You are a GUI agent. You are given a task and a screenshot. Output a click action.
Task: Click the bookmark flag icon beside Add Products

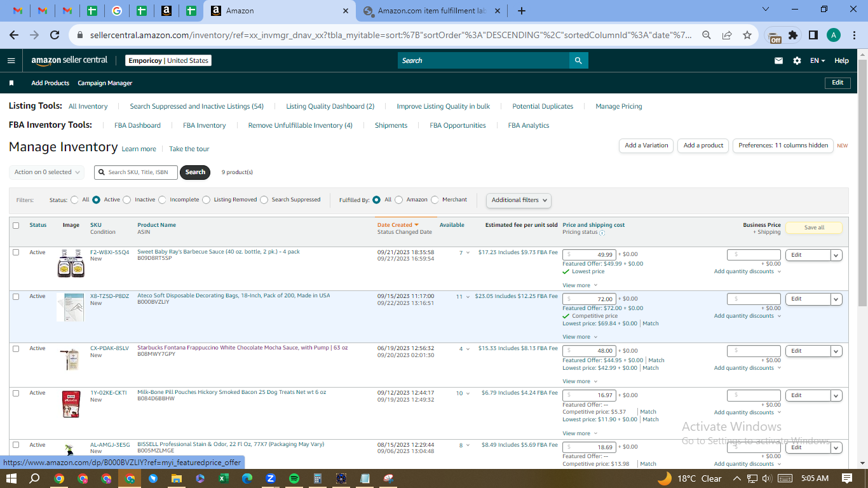point(11,83)
